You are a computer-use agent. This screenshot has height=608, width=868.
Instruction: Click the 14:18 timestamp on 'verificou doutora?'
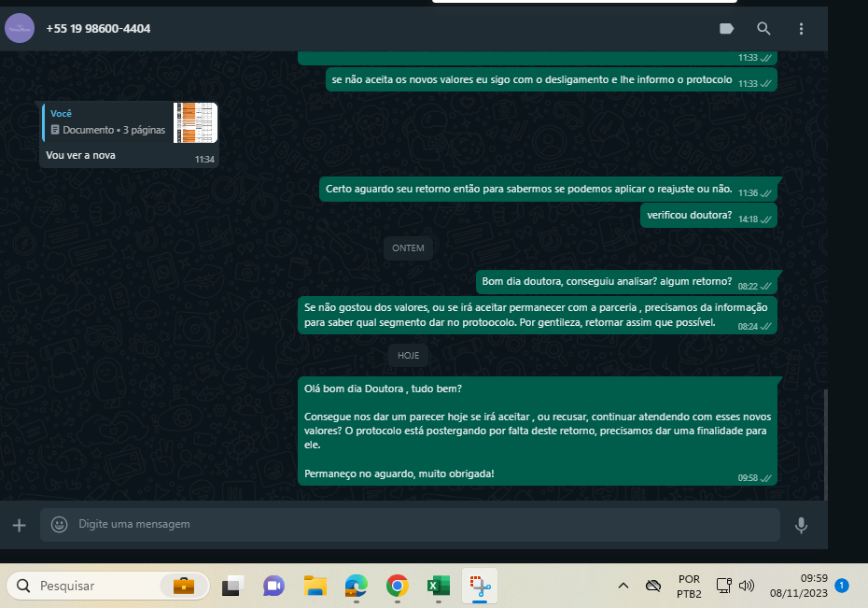point(748,219)
